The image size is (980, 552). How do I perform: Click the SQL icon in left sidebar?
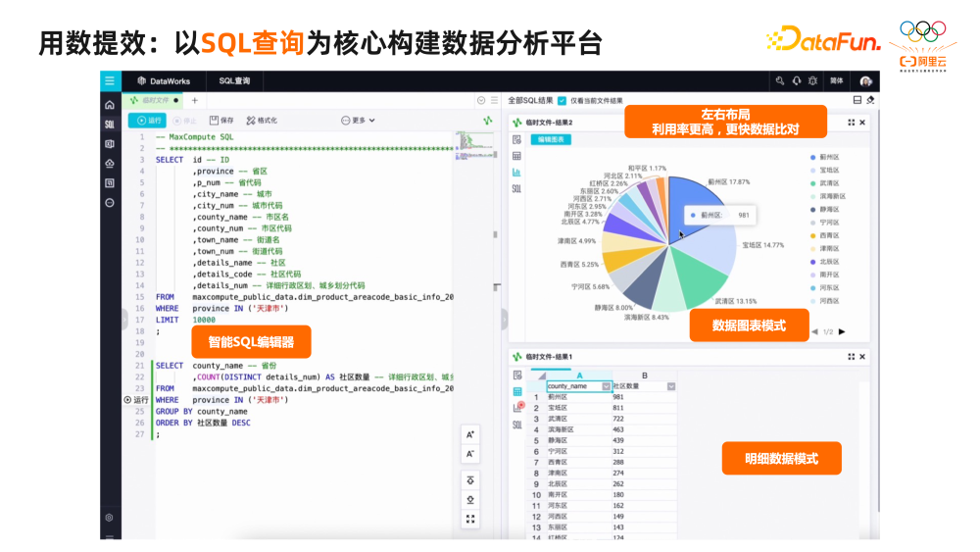pyautogui.click(x=110, y=125)
